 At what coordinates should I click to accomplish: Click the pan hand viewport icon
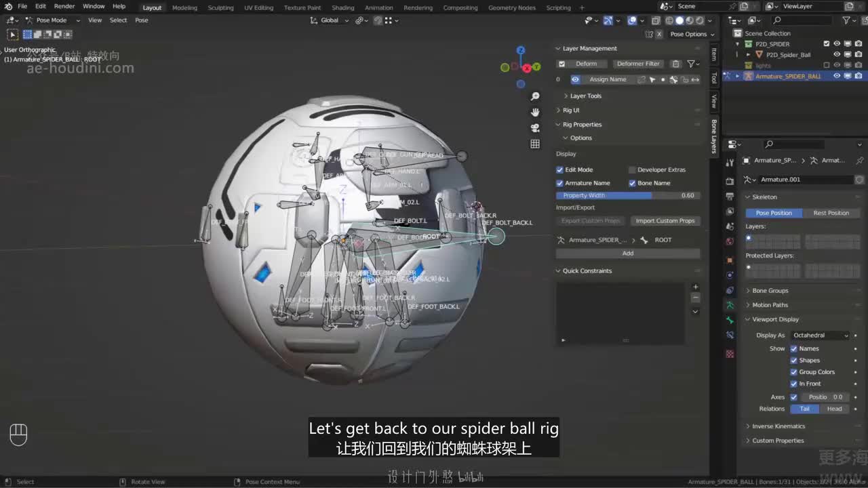point(535,112)
